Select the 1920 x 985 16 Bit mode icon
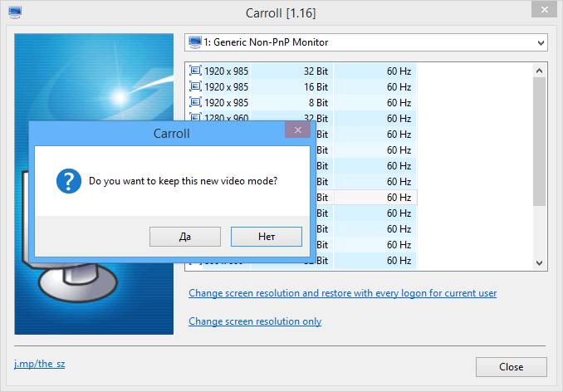Viewport: 563px width, 392px height. click(x=195, y=86)
